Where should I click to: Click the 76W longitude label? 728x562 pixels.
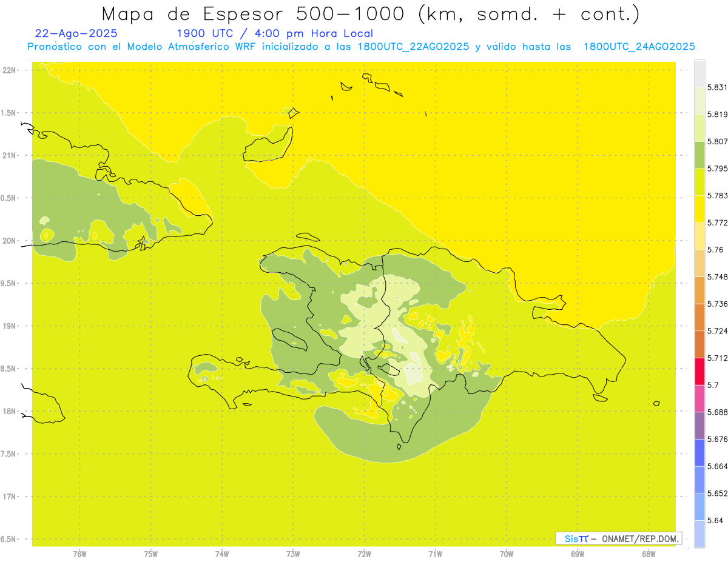79,554
